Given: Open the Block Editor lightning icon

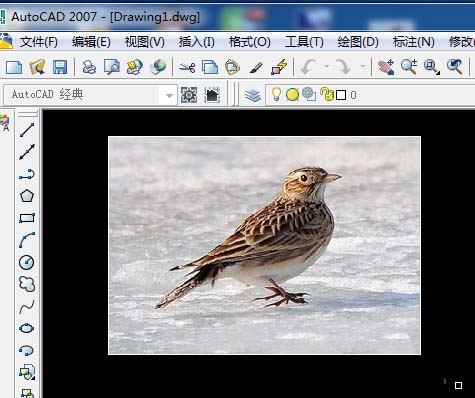Looking at the screenshot, I should click(x=279, y=67).
